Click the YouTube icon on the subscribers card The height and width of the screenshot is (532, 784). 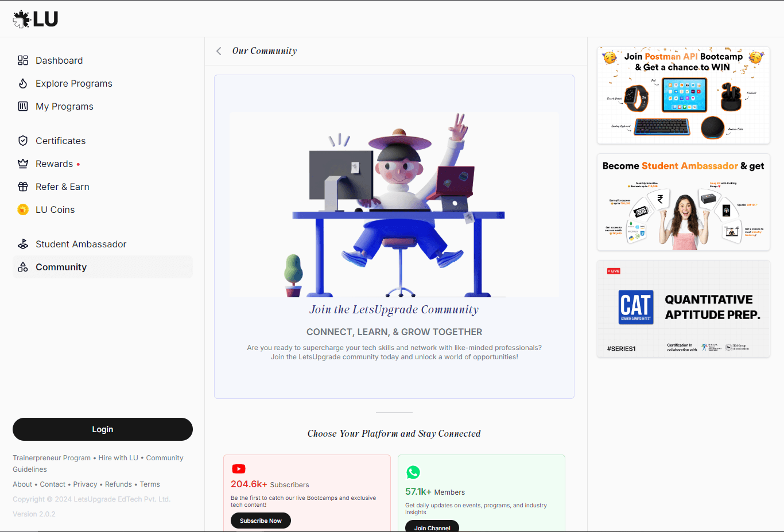(239, 468)
